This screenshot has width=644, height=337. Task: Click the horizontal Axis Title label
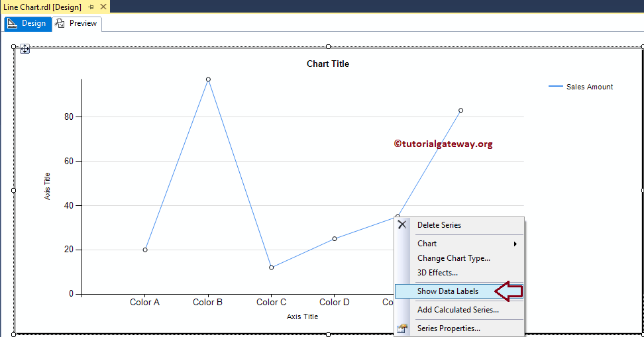[x=302, y=316]
